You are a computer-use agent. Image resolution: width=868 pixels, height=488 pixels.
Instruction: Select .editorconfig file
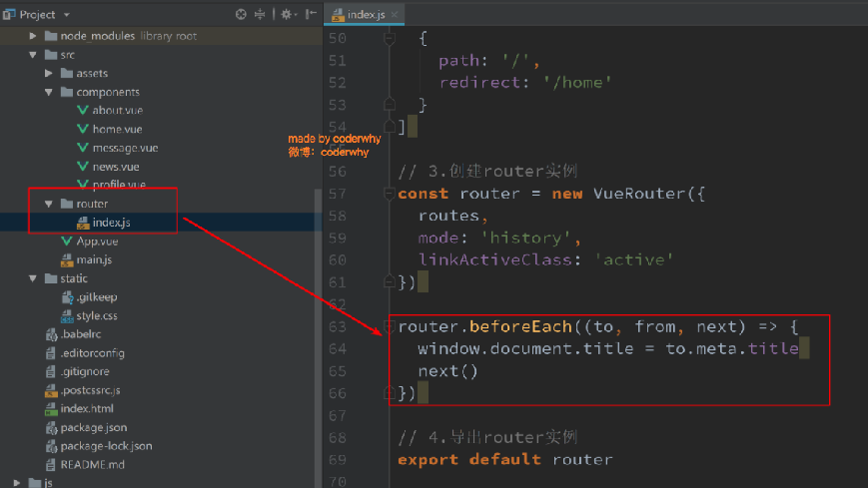93,353
